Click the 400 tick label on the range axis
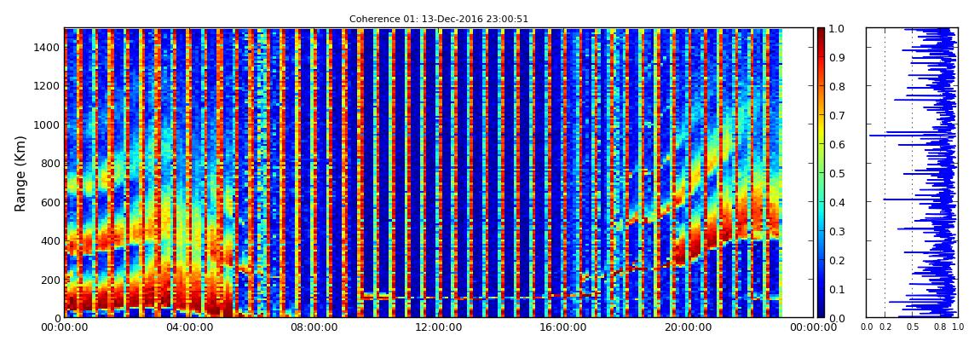Screen dimensions: 980x347 (x=51, y=240)
